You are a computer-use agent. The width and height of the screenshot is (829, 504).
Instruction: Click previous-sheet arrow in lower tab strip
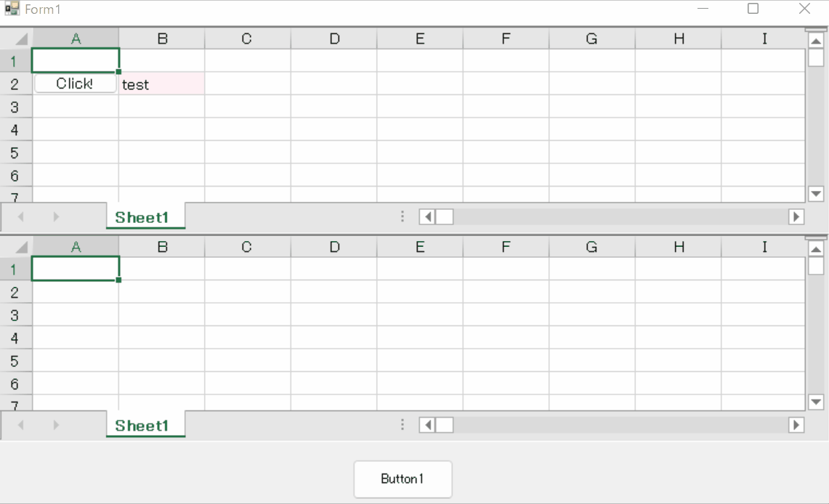coord(21,425)
